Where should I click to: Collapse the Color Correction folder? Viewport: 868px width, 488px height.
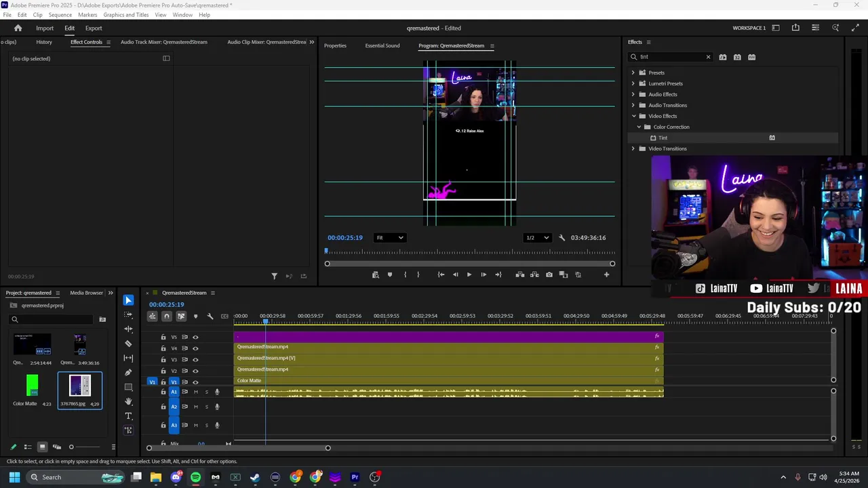[639, 127]
